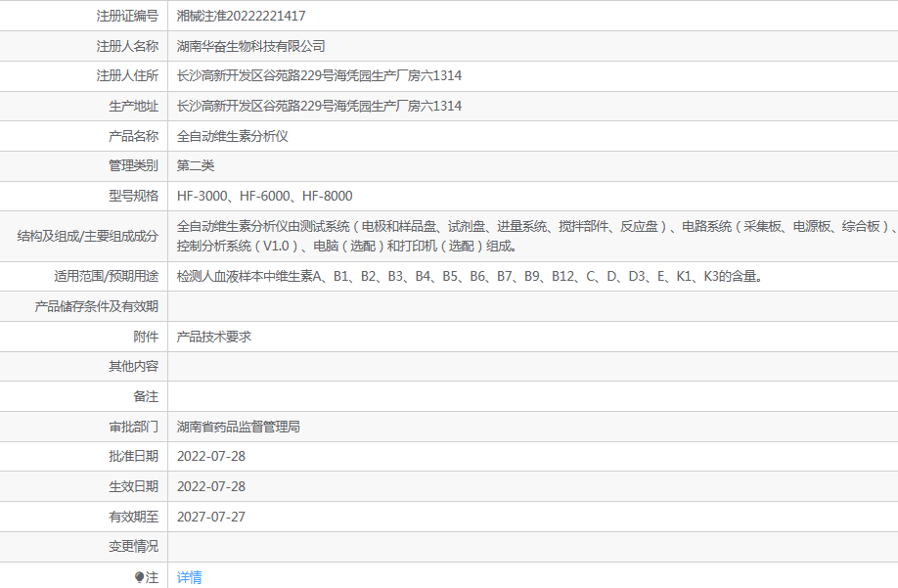Screen dimensions: 898x588
Task: Click the 备注 label
Action: tap(146, 396)
